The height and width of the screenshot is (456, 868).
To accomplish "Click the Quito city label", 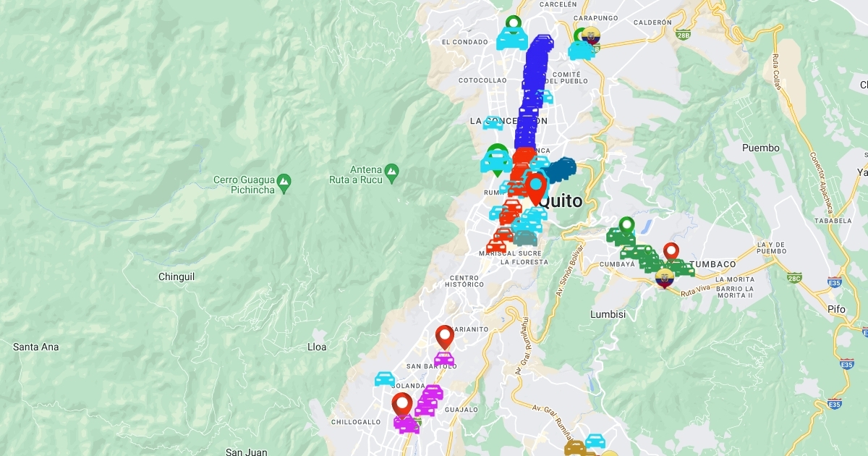I will 562,201.
